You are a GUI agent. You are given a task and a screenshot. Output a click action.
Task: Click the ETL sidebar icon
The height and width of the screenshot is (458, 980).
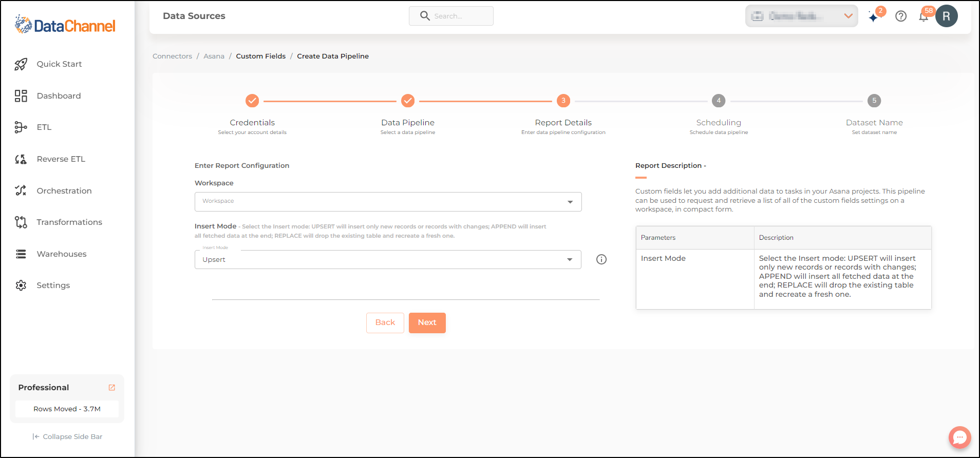21,127
